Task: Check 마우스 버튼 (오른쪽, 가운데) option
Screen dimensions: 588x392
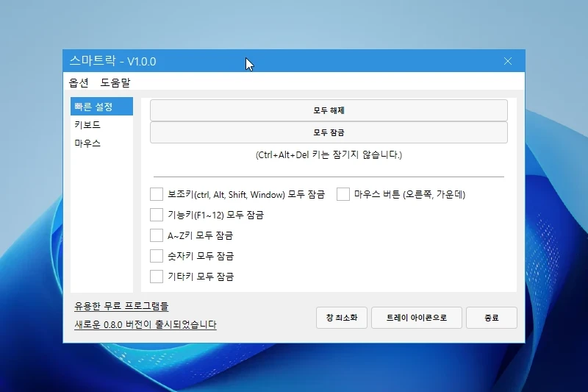Action: tap(343, 194)
